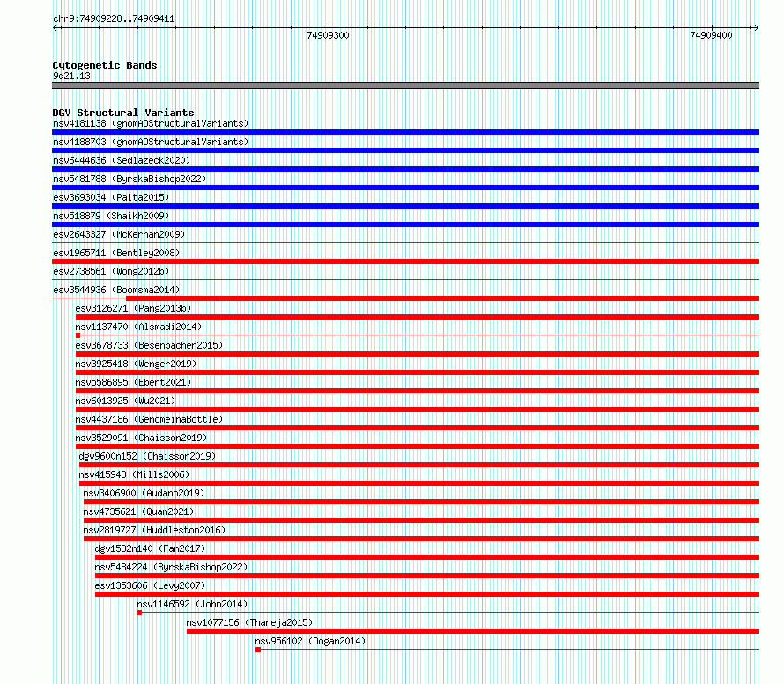Click the red bar under esv1965711 (Bentley2008)

click(405, 261)
